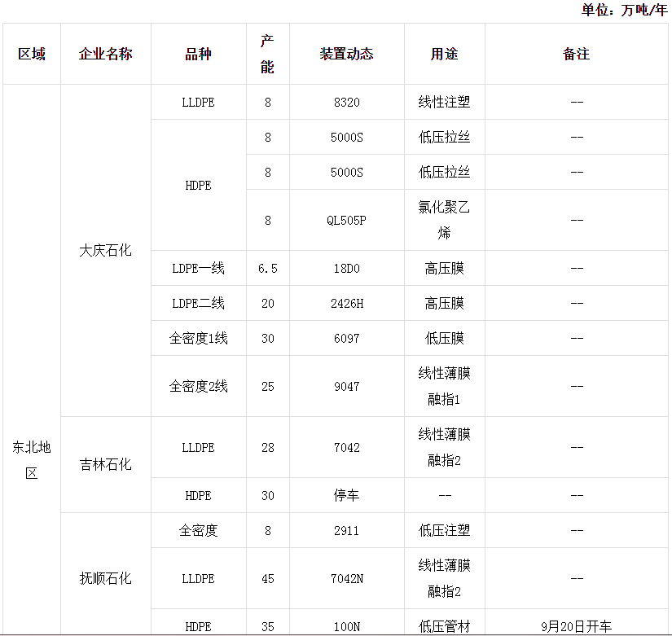Click the 品种 column header
The image size is (672, 636).
point(199,54)
